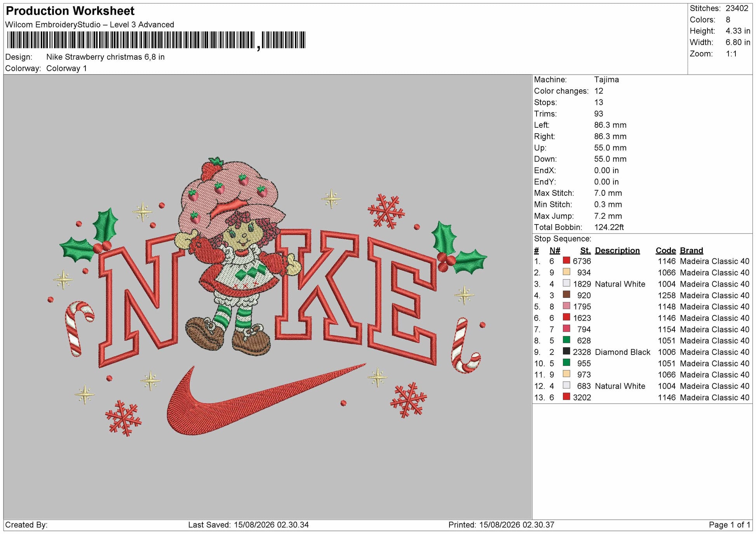Click the Production Worksheet title
This screenshot has height=534, width=756.
[70, 11]
